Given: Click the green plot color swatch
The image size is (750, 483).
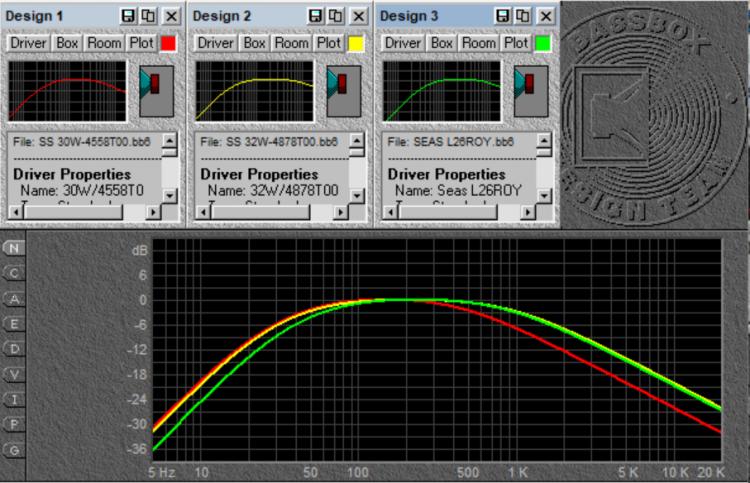Looking at the screenshot, I should (543, 44).
